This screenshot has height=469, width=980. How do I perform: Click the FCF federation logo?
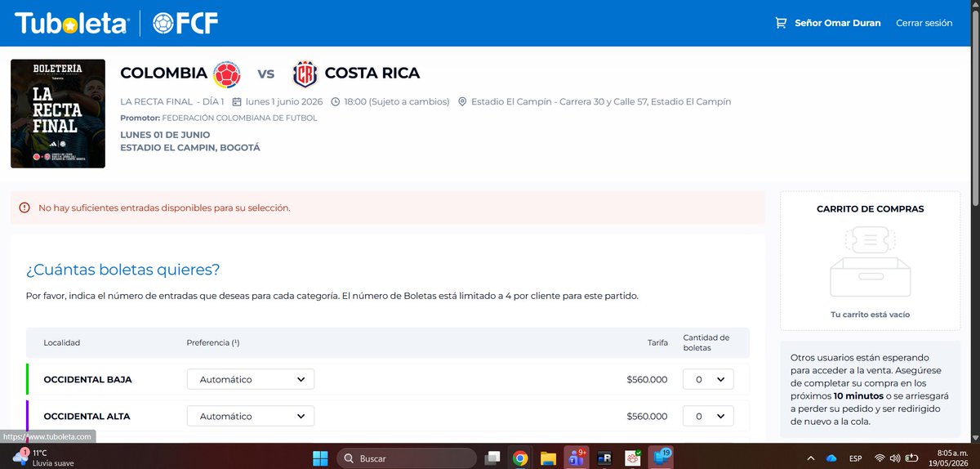coord(185,23)
